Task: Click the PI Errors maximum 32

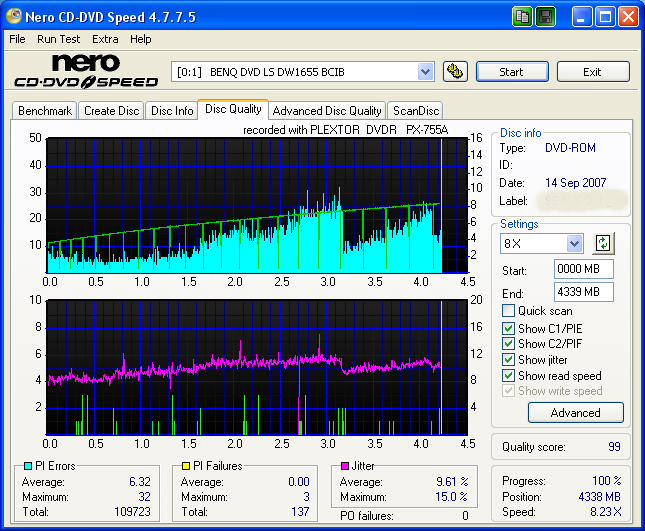Action: pyautogui.click(x=144, y=497)
